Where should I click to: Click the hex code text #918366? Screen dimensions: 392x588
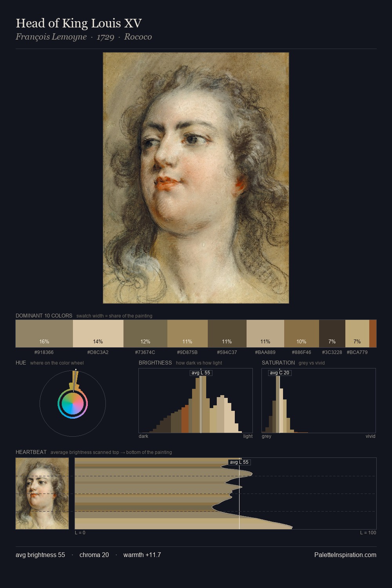click(x=44, y=352)
